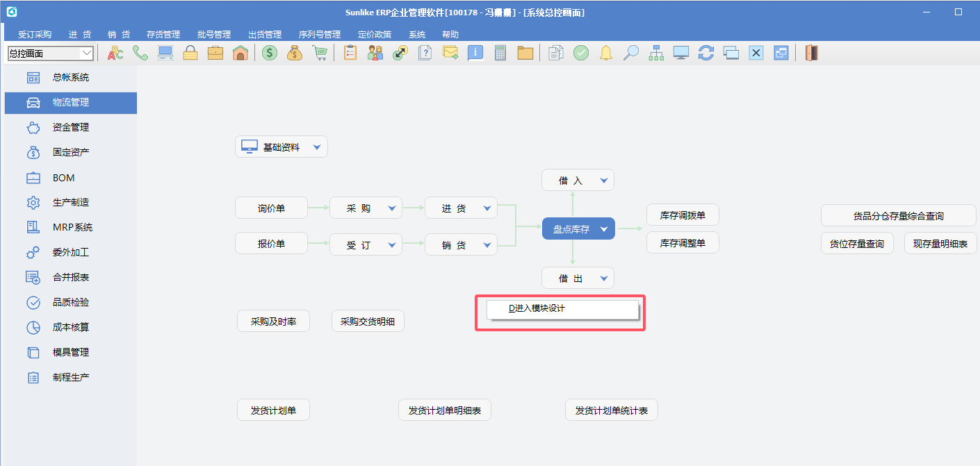Open the 存货管理 menu

point(163,34)
